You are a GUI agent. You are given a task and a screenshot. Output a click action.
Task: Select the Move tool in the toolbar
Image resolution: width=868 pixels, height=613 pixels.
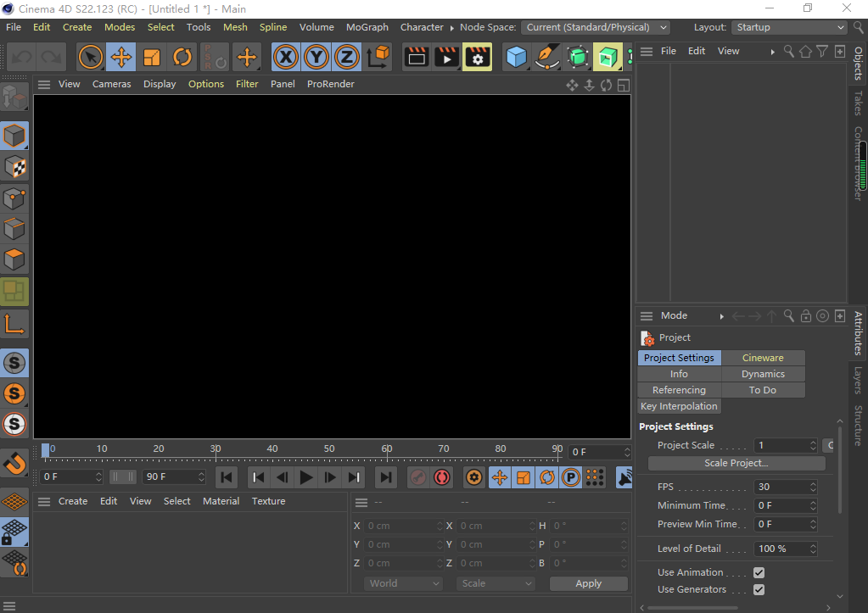pyautogui.click(x=120, y=57)
